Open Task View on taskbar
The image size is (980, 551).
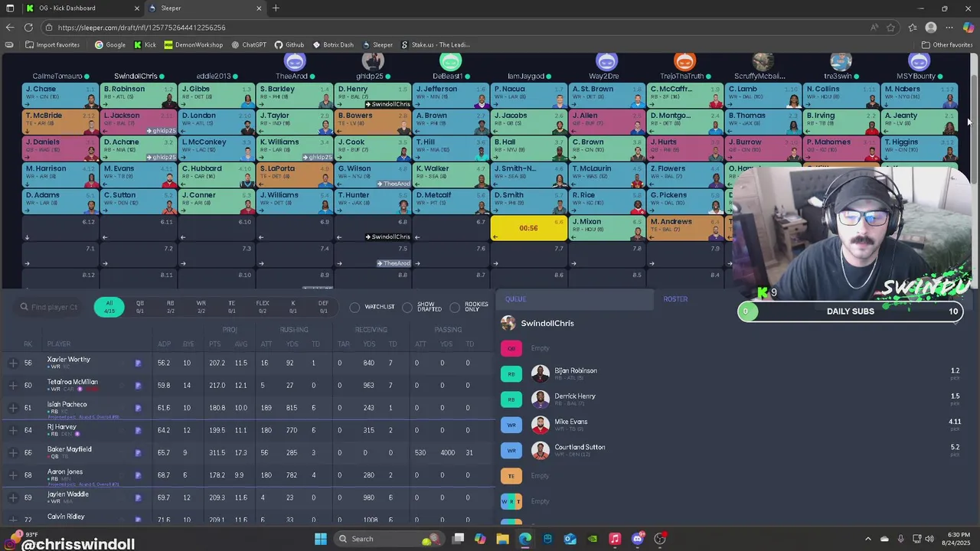[458, 539]
